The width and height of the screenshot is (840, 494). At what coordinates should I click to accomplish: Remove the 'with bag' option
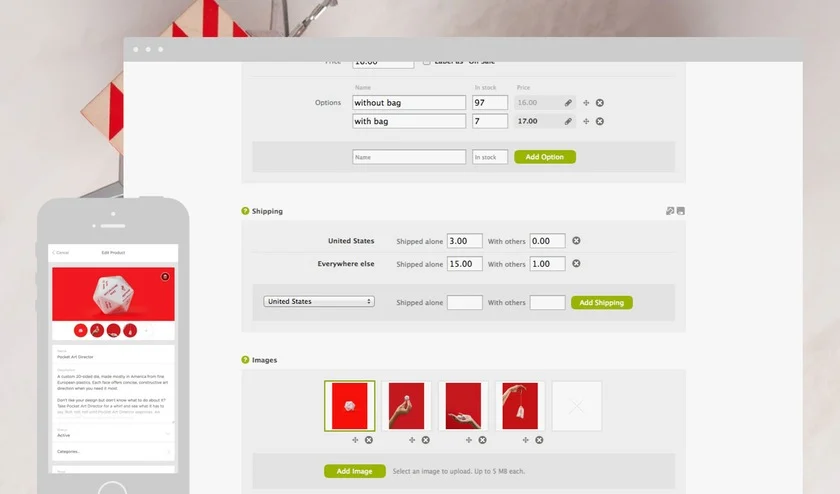[600, 121]
